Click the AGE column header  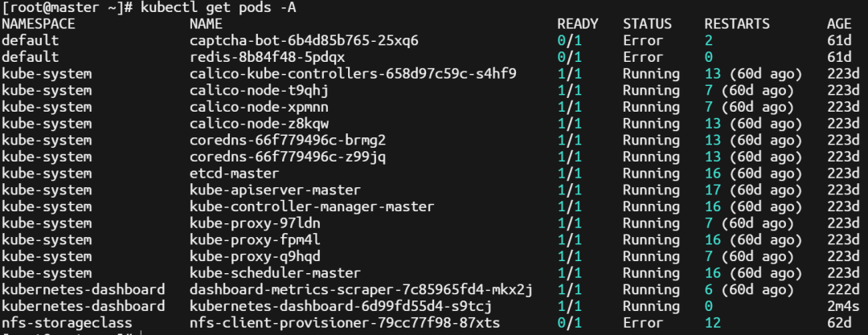(839, 24)
